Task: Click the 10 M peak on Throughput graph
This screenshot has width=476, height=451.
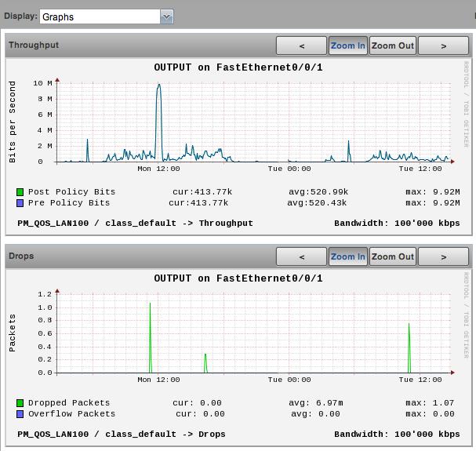Action: click(158, 86)
